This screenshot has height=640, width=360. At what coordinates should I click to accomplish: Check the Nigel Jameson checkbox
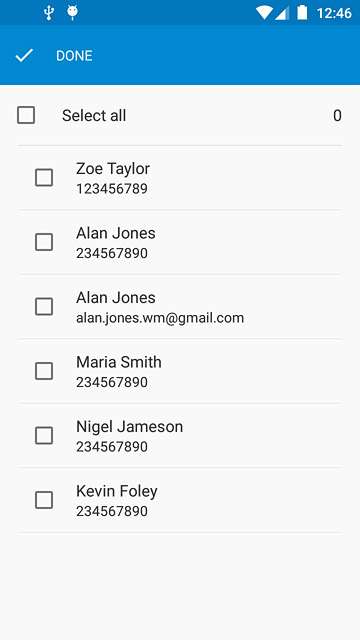44,436
